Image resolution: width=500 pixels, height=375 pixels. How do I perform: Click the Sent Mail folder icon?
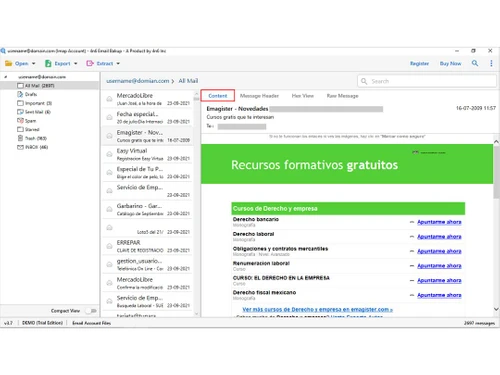[x=20, y=112]
